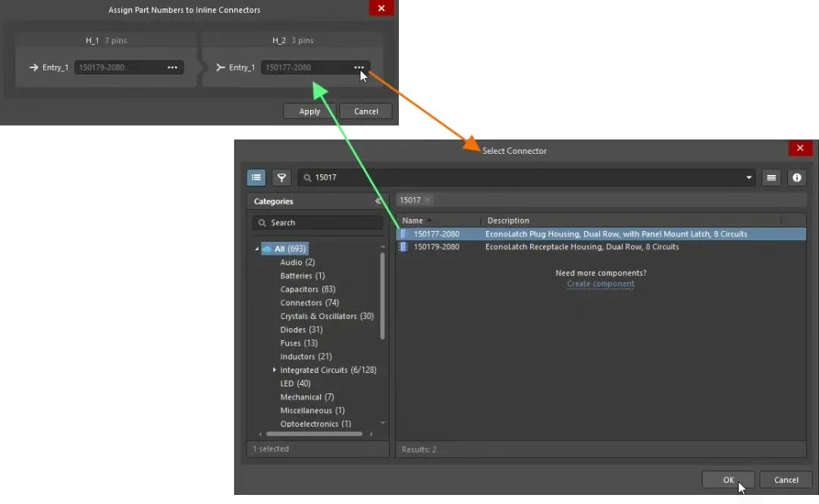819x504 pixels.
Task: Select the Capacitors (83) category
Action: coord(308,289)
